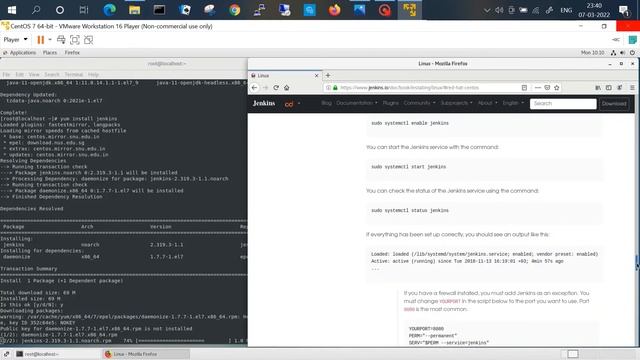
Task: Open a new Firefox tab
Action: [x=328, y=75]
